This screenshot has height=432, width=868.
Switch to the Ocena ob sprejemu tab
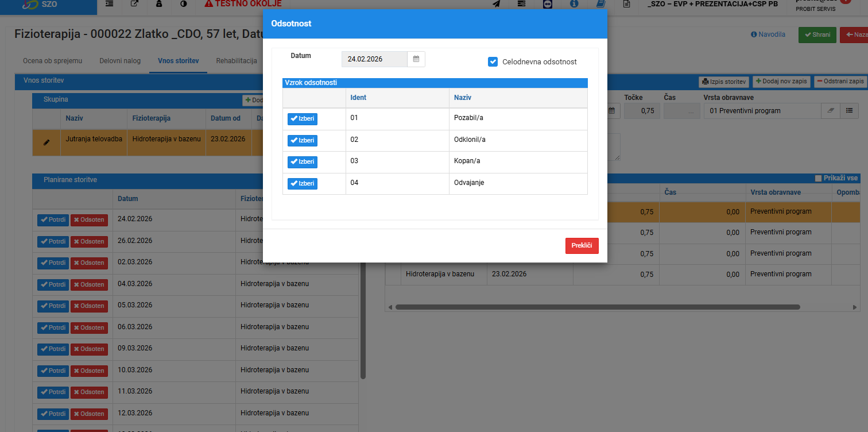tap(53, 61)
